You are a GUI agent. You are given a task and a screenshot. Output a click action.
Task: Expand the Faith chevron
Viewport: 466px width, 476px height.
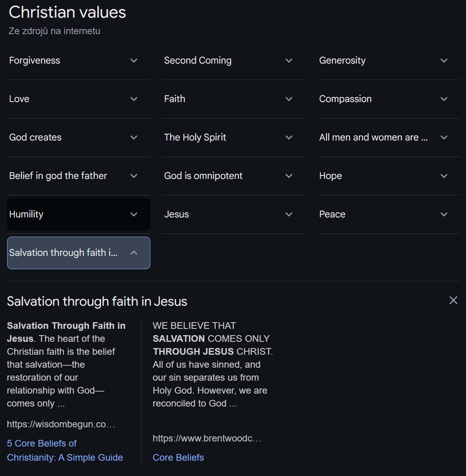coord(289,99)
